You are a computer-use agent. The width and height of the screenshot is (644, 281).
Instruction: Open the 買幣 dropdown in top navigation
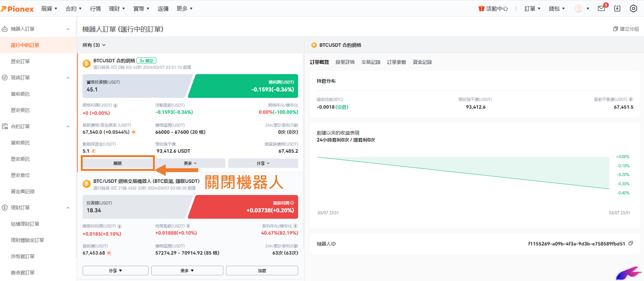(x=141, y=8)
